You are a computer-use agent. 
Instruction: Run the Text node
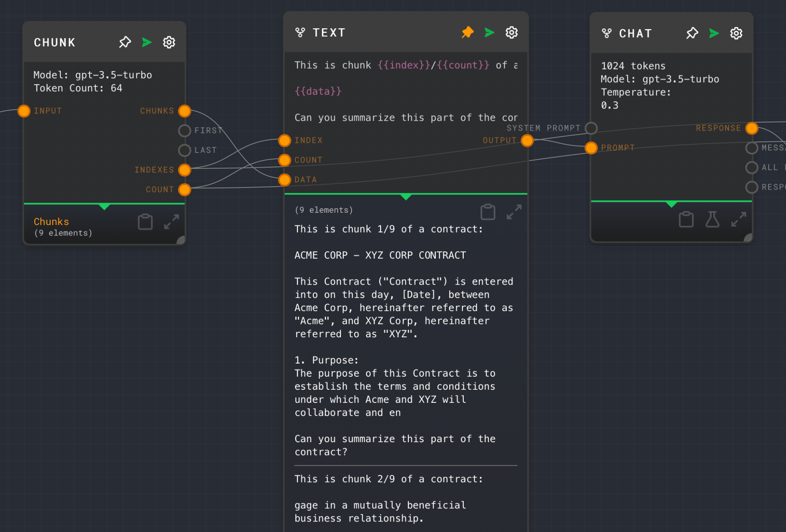(490, 33)
